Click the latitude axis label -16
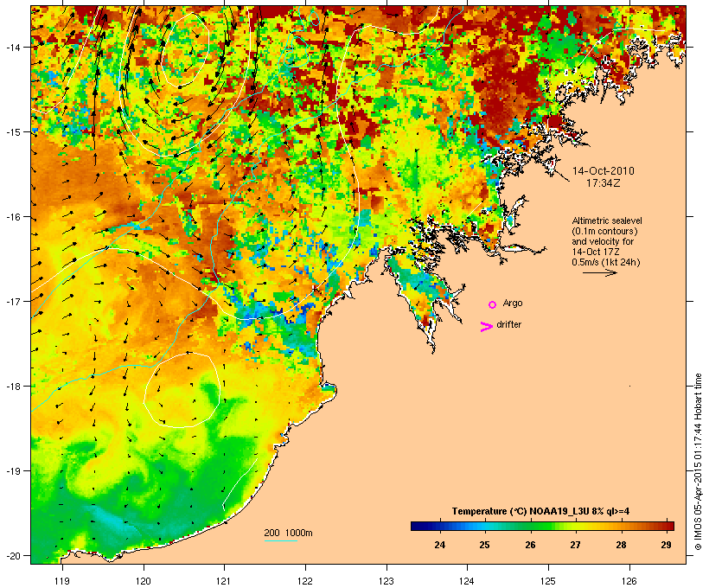This screenshot has width=709, height=588. point(13,217)
